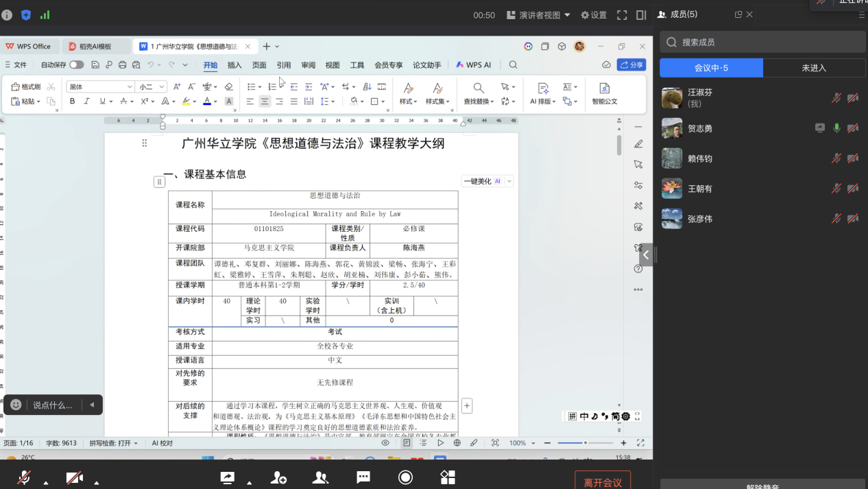Screen dimensions: 868x489
Task: Click fullscreen icon in WPS status bar
Action: coord(641,443)
